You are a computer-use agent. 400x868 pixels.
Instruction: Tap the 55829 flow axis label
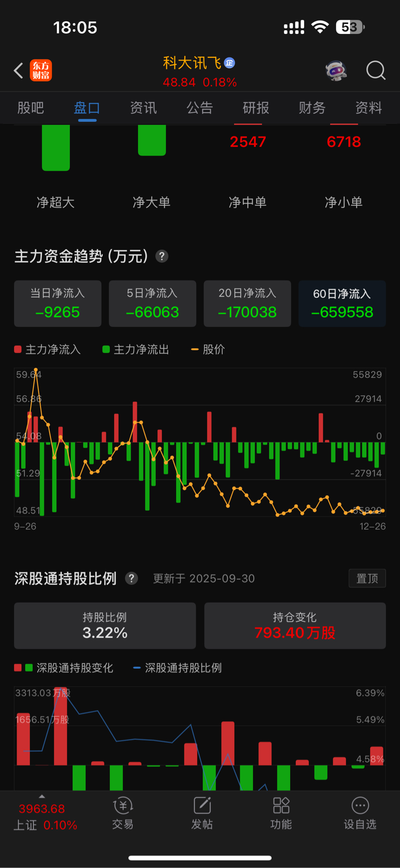point(367,374)
